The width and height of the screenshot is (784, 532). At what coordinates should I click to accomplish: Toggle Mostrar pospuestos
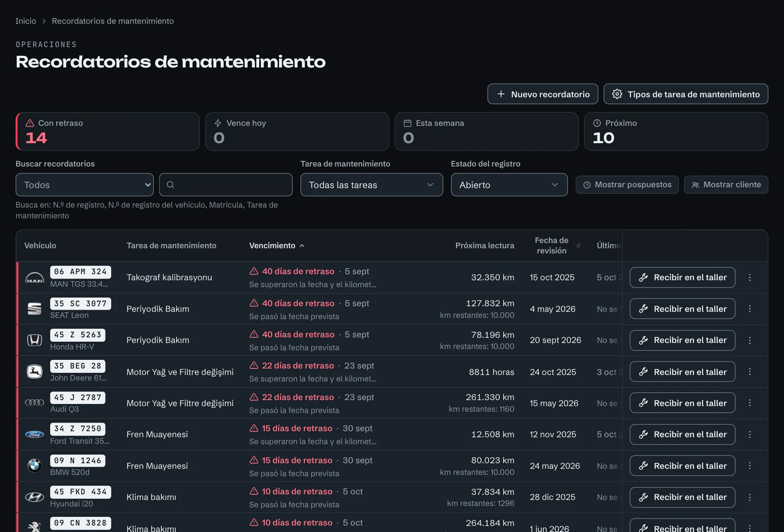click(x=627, y=185)
